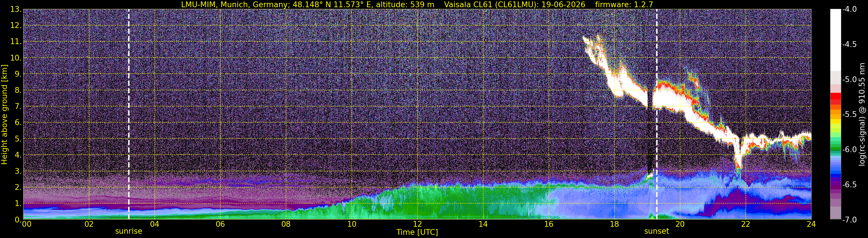Click the '-5.0' colorbar tick label

[849, 80]
